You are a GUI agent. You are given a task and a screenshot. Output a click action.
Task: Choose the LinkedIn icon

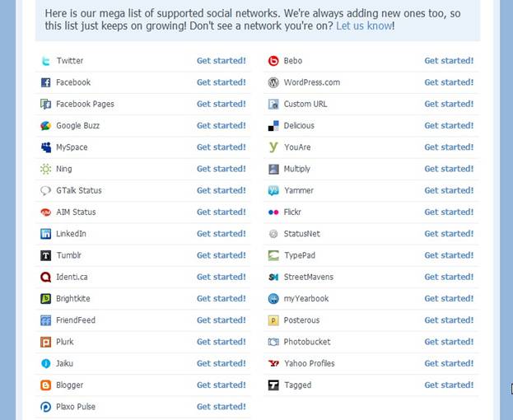tap(46, 234)
